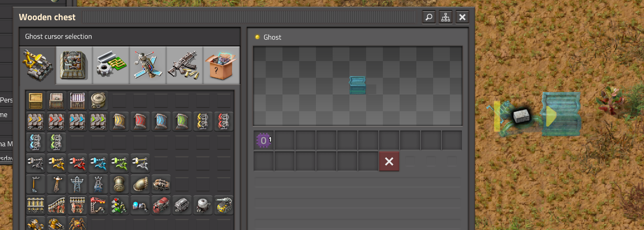Choose the red locomotive item
Viewport: 644px width, 230px height.
click(161, 205)
